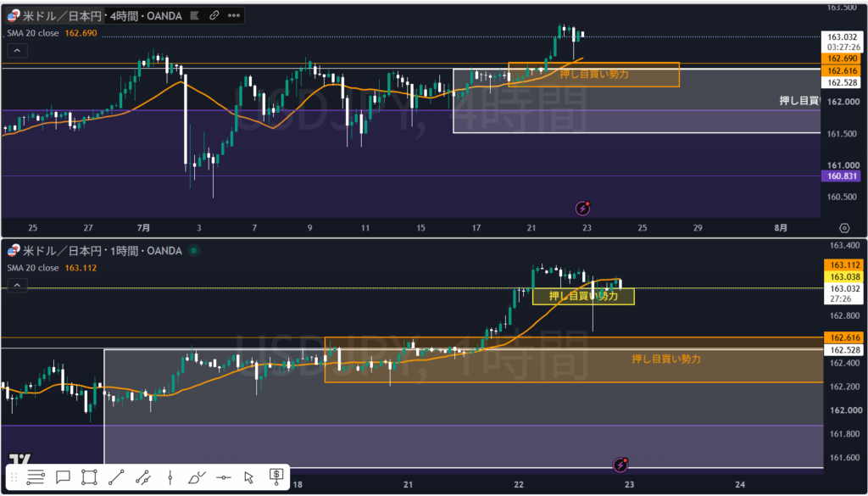Select the parallel channel tool

(142, 476)
